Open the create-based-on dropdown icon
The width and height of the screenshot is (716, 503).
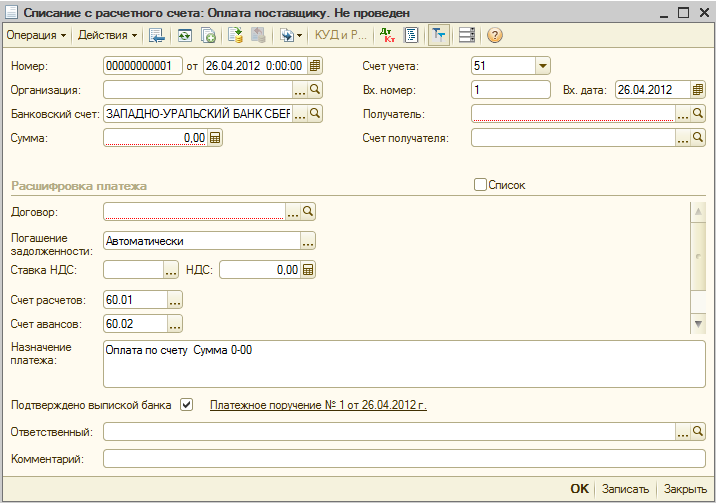[291, 35]
